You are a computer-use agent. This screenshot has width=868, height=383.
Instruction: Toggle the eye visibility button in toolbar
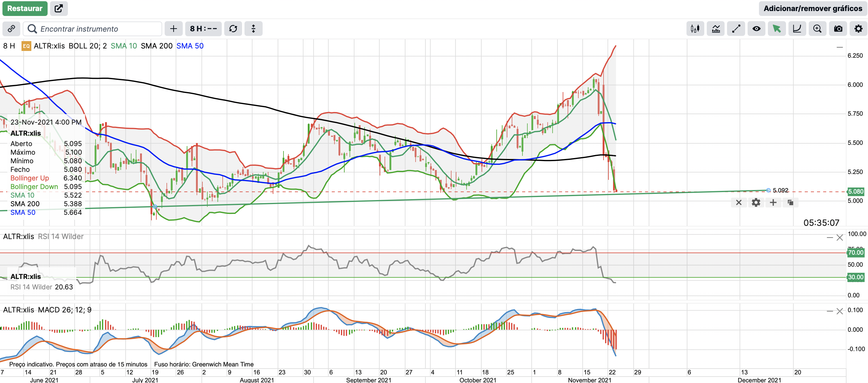click(x=756, y=29)
